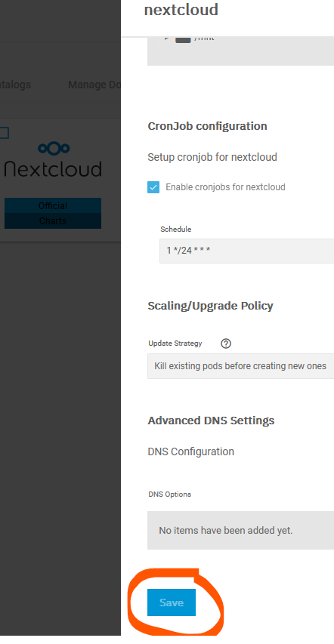Untick the Enable cronjobs for nextcloud checkbox
Image resolution: width=334 pixels, height=644 pixels.
coord(153,188)
